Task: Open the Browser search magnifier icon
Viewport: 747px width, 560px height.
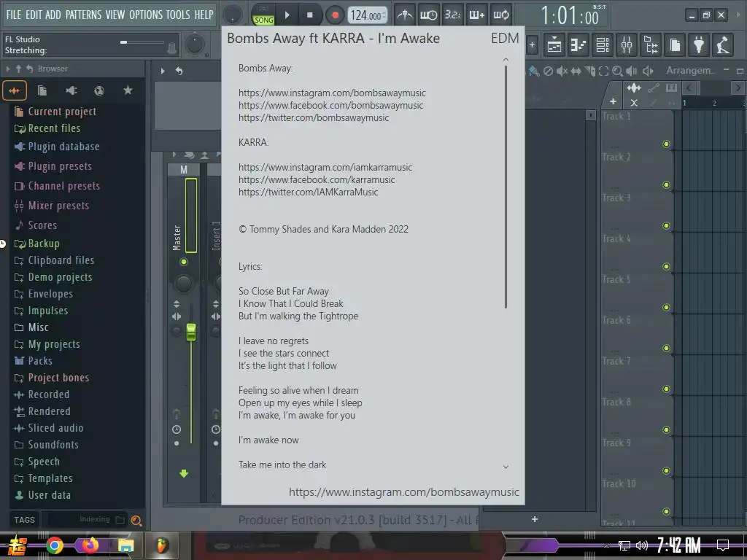Action: 136,521
